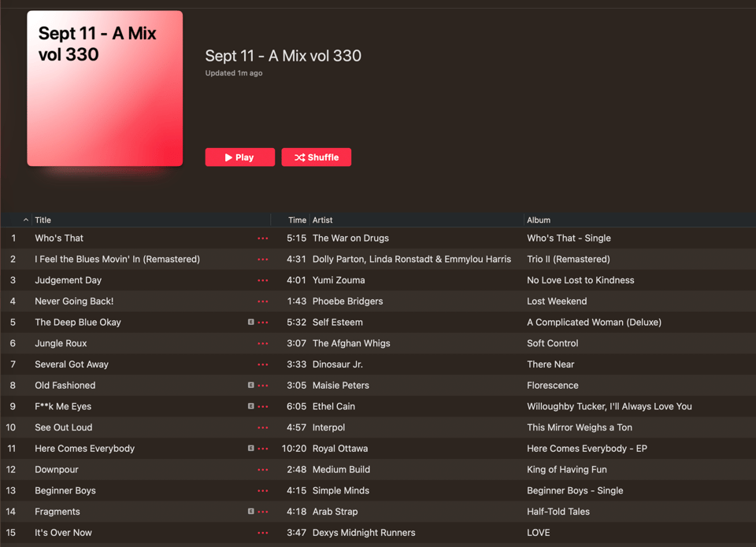Screen dimensions: 756x547
Task: Toggle sort order with the ascending arrow
Action: 25,220
